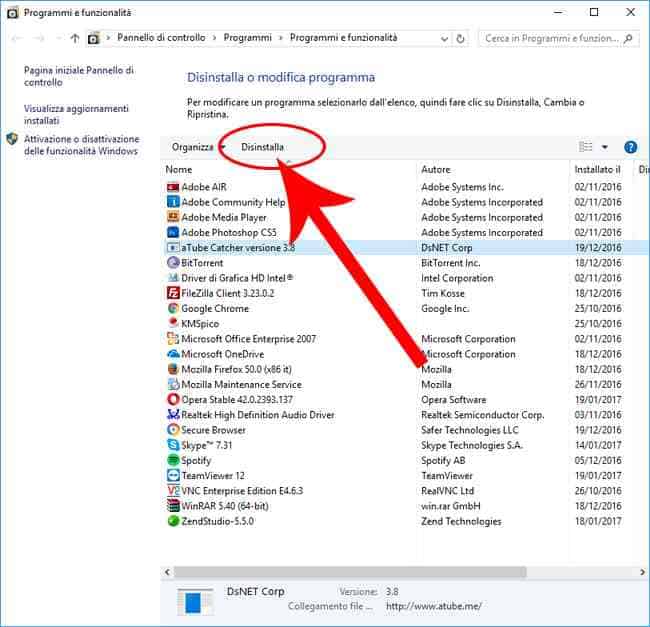Click the Adobe Media Player icon
Image resolution: width=650 pixels, height=627 pixels.
click(173, 218)
